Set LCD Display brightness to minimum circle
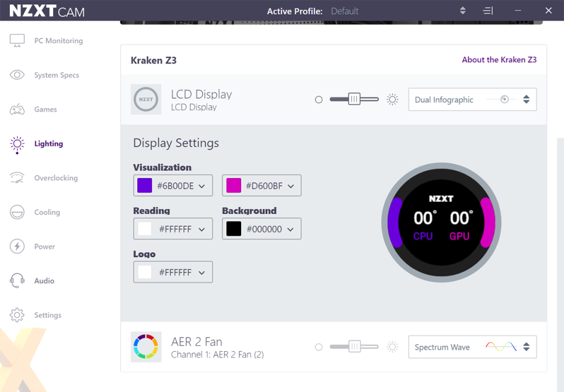Image resolution: width=564 pixels, height=392 pixels. tap(319, 100)
